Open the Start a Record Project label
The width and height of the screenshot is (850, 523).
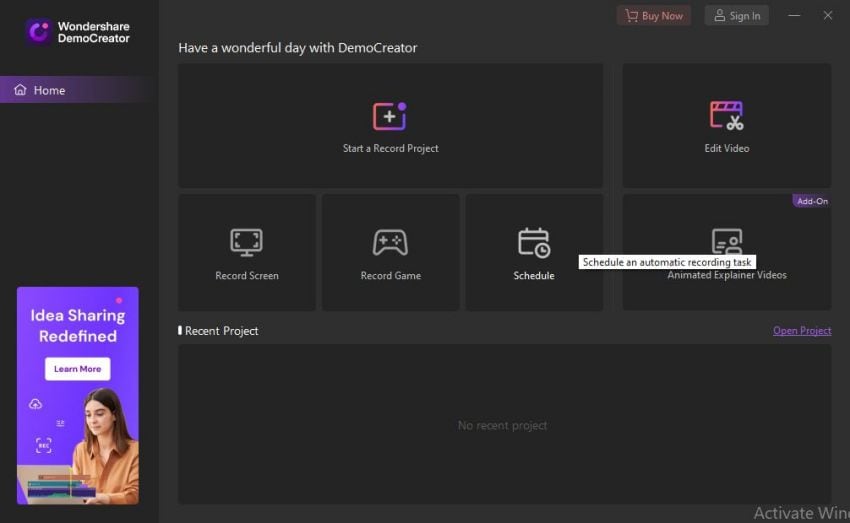[390, 148]
